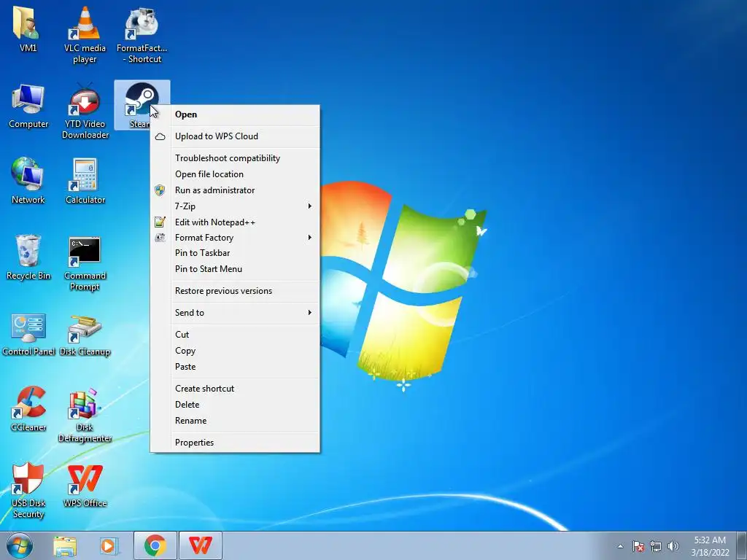Click the Show desktop button
This screenshot has height=560, width=747.
coord(742,545)
